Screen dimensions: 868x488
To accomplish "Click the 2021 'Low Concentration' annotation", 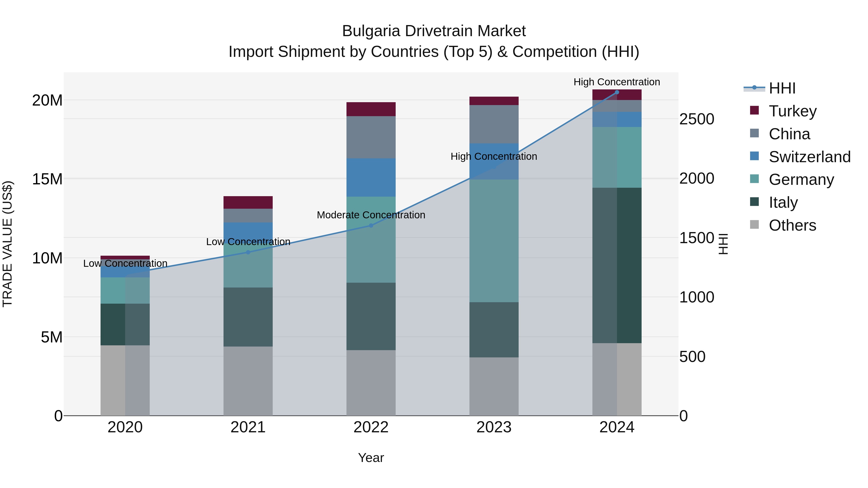I will point(248,242).
